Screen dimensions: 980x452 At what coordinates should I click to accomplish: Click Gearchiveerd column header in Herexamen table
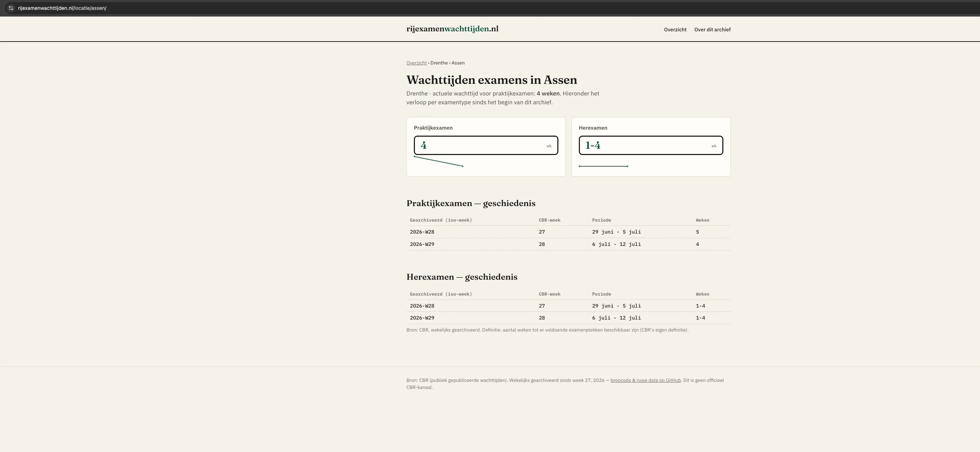[x=441, y=294]
